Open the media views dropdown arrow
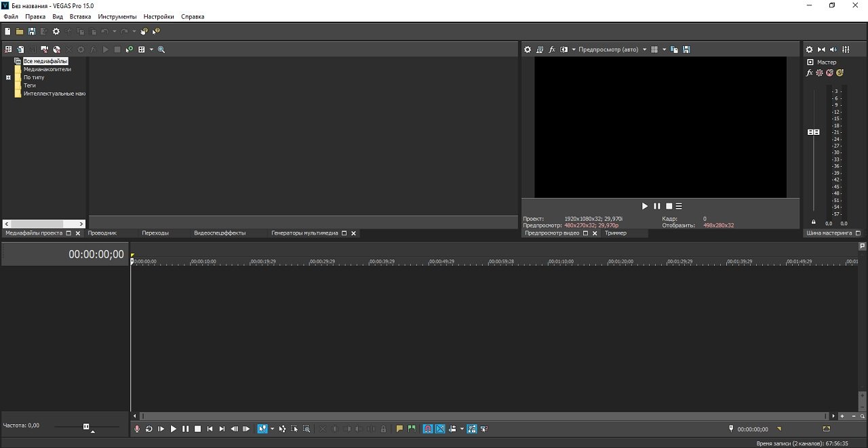 pos(151,49)
